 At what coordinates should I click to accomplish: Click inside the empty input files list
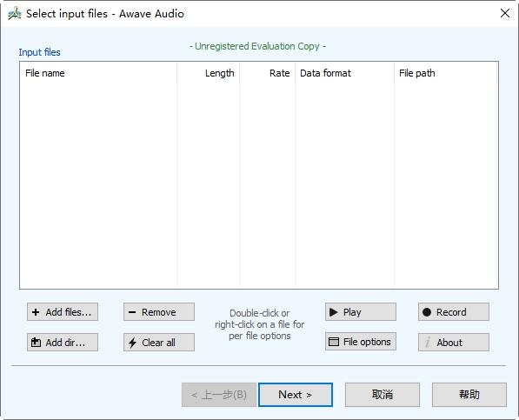click(x=259, y=185)
